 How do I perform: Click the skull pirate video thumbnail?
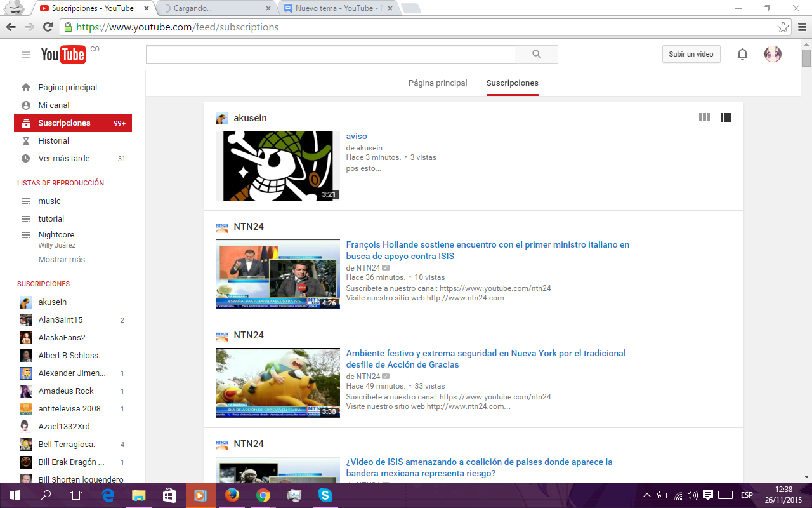click(x=278, y=166)
